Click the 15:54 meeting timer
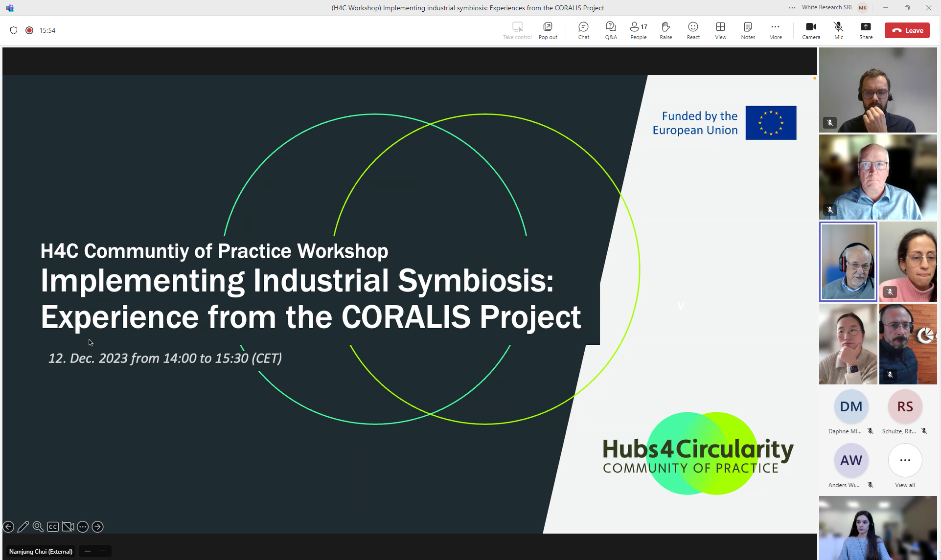The width and height of the screenshot is (941, 560). 47,30
